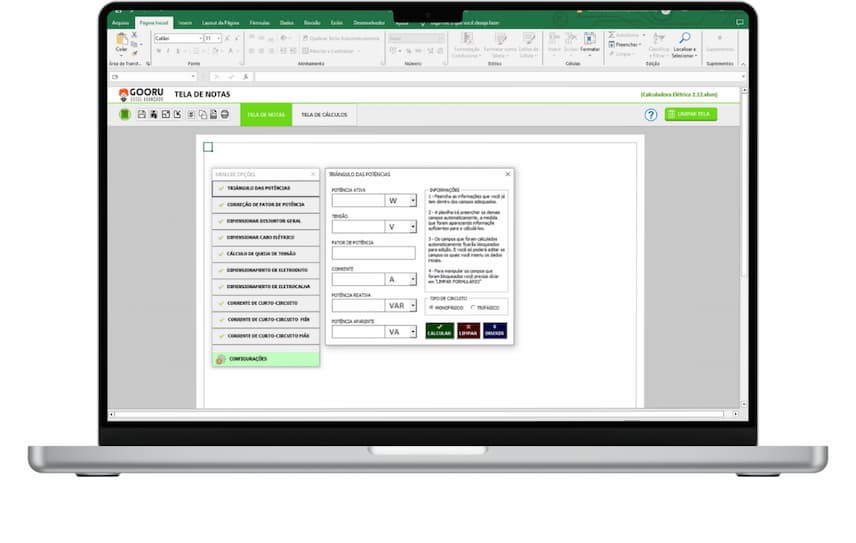
Task: Click the copy pages icon in Gooru toolbar
Action: tap(203, 115)
